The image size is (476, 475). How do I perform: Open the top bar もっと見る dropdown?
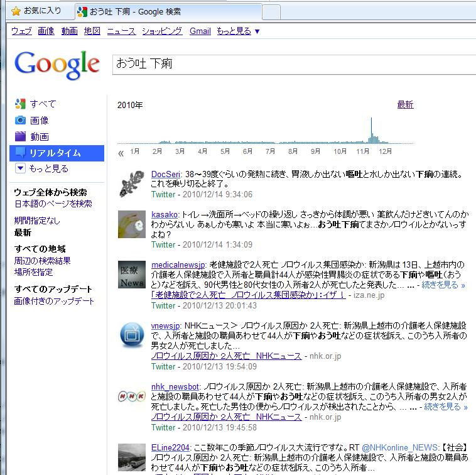[x=238, y=31]
